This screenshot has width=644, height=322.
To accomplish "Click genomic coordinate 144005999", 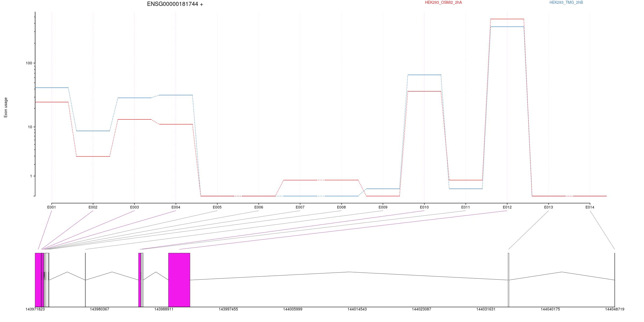I will pos(293,309).
